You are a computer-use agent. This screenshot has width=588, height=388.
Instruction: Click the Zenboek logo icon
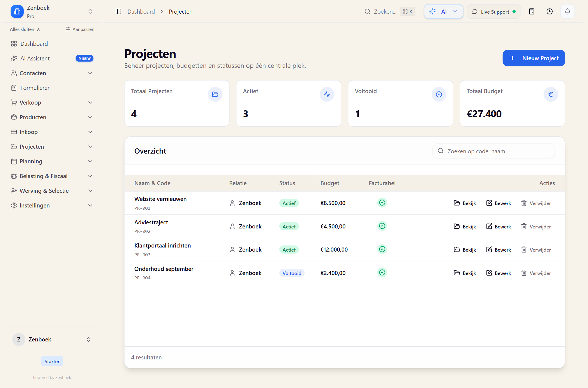pyautogui.click(x=17, y=11)
